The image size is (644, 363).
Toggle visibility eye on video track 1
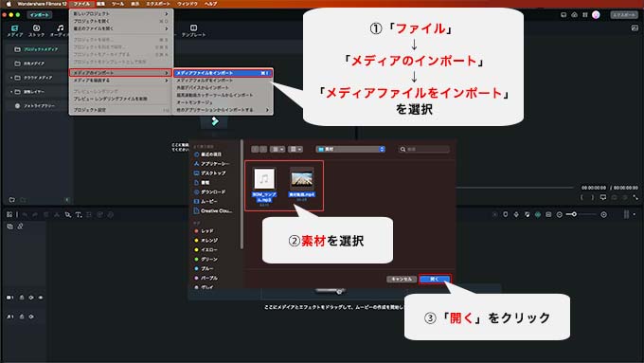click(41, 298)
